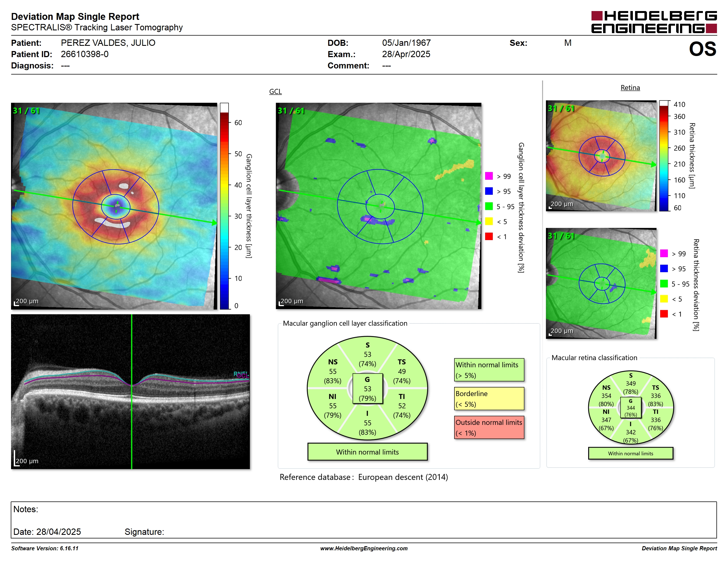
Task: Open the GCL thickness color map image
Action: coord(114,206)
